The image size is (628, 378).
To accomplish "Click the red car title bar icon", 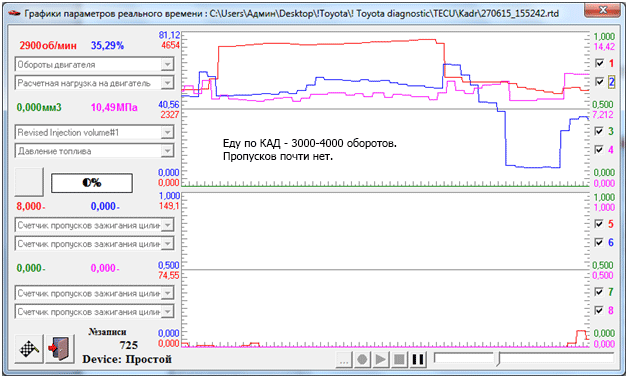I will point(14,13).
